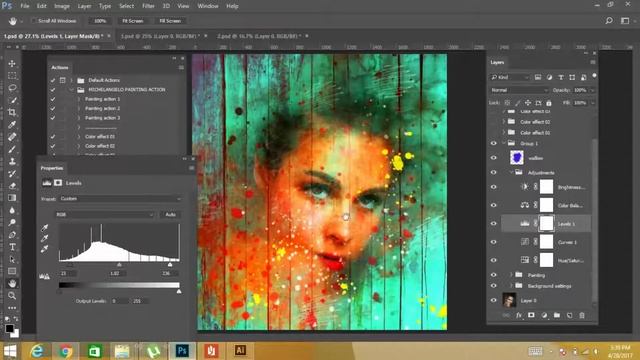Hide the Curves 1 layer
Viewport: 640px width, 360px height.
[493, 242]
